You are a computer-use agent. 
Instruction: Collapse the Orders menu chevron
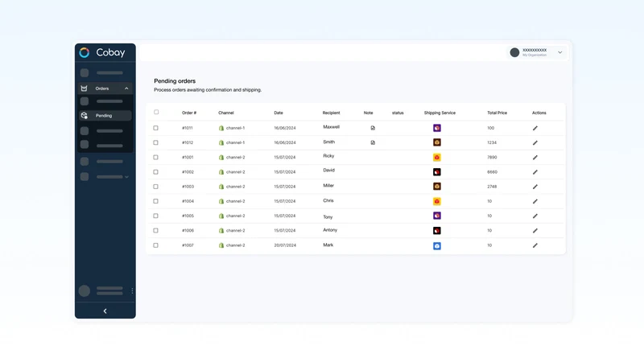coord(126,88)
